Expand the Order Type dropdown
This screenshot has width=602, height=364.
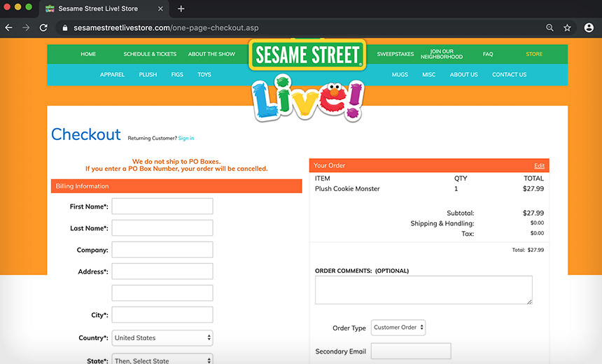tap(398, 328)
